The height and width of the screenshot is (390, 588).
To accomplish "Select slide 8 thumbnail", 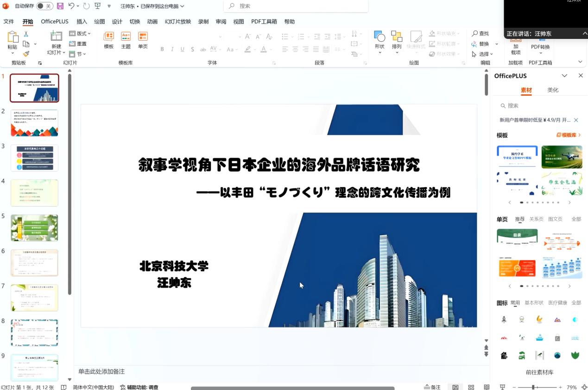I will pyautogui.click(x=34, y=332).
